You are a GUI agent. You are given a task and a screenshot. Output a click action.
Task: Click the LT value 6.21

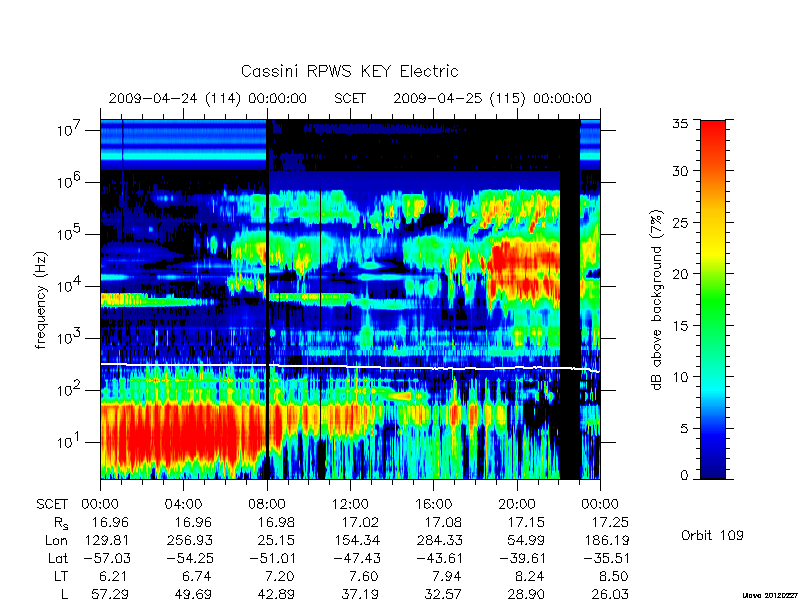pyautogui.click(x=114, y=576)
